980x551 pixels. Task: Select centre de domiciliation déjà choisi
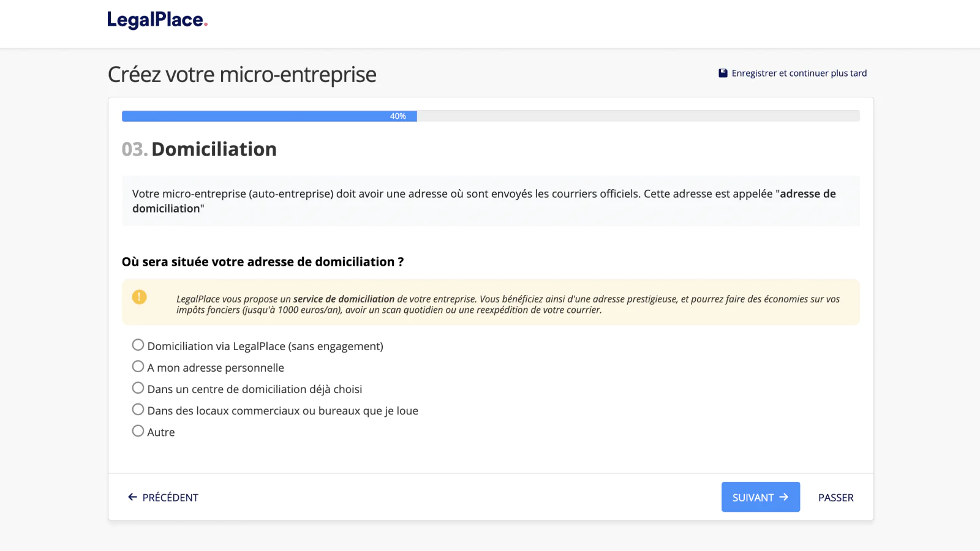coord(138,388)
